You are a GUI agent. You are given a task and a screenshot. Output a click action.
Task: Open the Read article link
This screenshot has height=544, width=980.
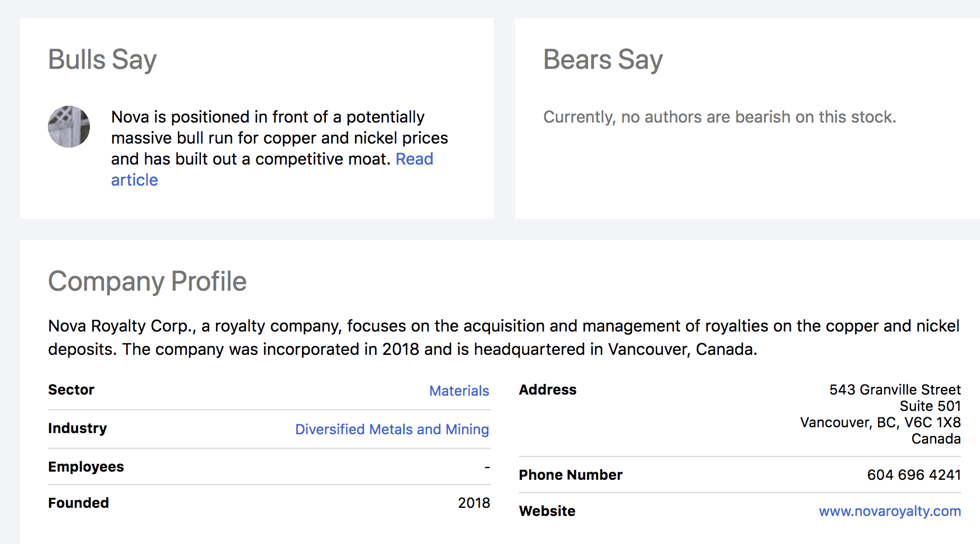[415, 159]
